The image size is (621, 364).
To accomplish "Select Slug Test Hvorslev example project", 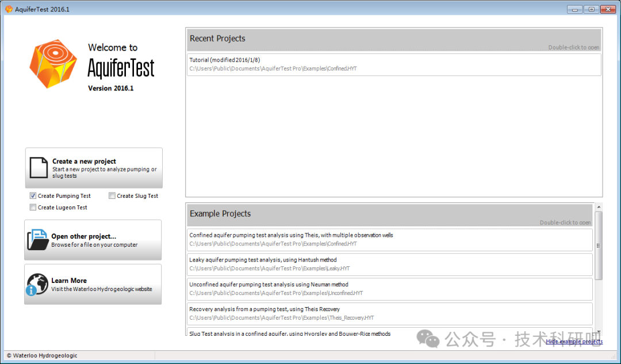I will click(x=390, y=332).
